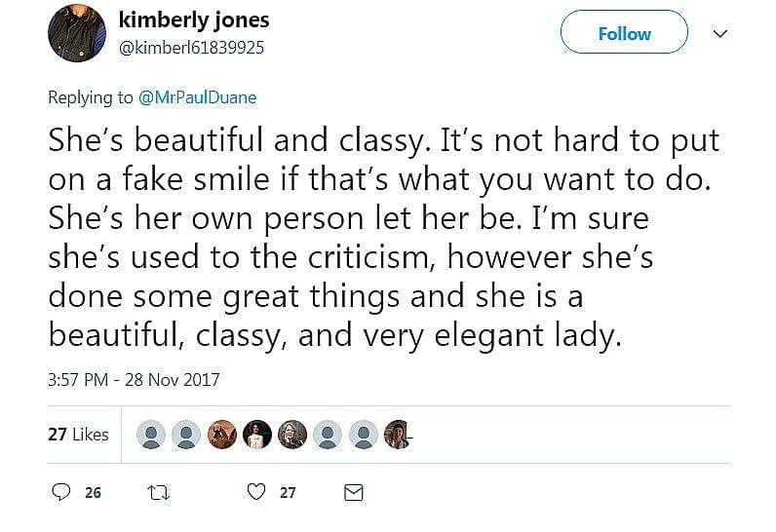Open the 3:57 PM timestamp link
The height and width of the screenshot is (532, 776).
[x=134, y=379]
